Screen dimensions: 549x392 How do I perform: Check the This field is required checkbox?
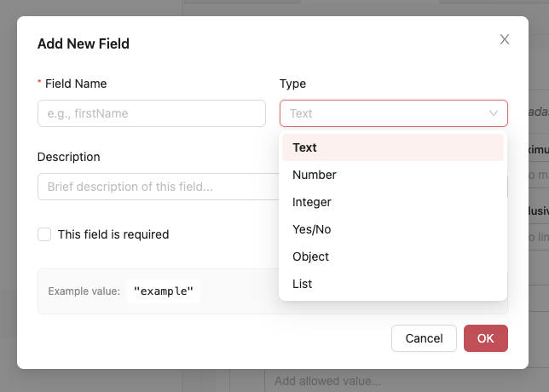[44, 234]
